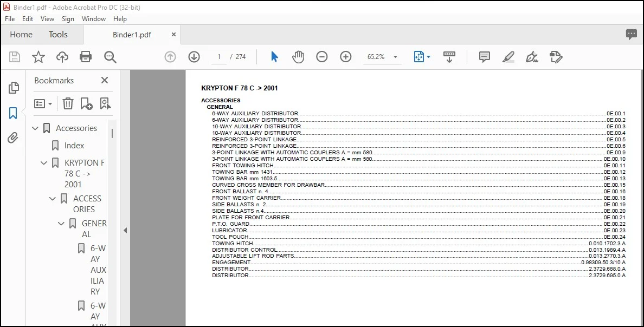Add a sticky note comment
644x327 pixels.
click(485, 57)
